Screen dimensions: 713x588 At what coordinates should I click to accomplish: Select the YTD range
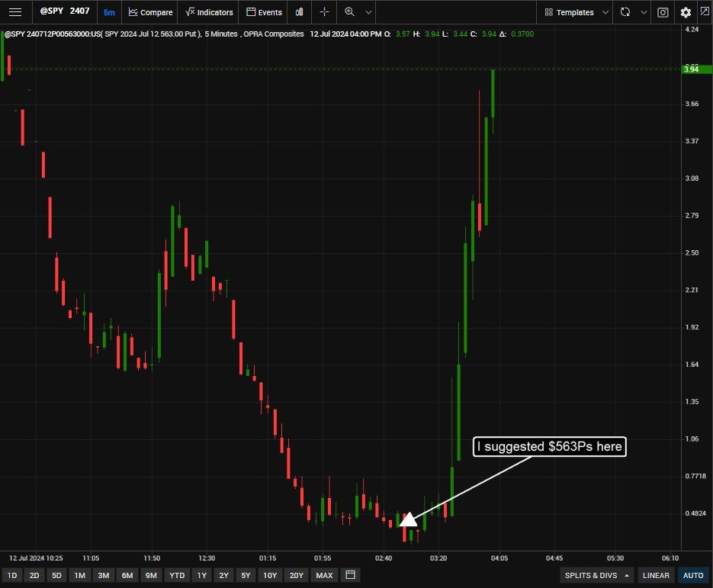pyautogui.click(x=177, y=575)
